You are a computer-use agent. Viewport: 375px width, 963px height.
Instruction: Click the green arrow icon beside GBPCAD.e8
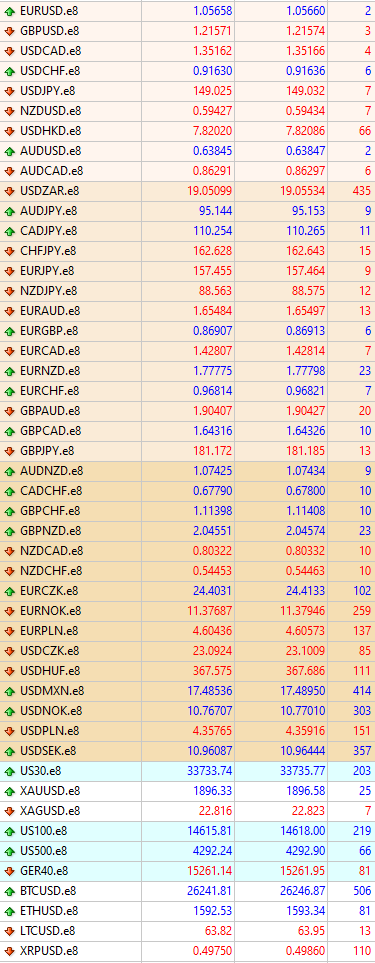click(x=9, y=431)
